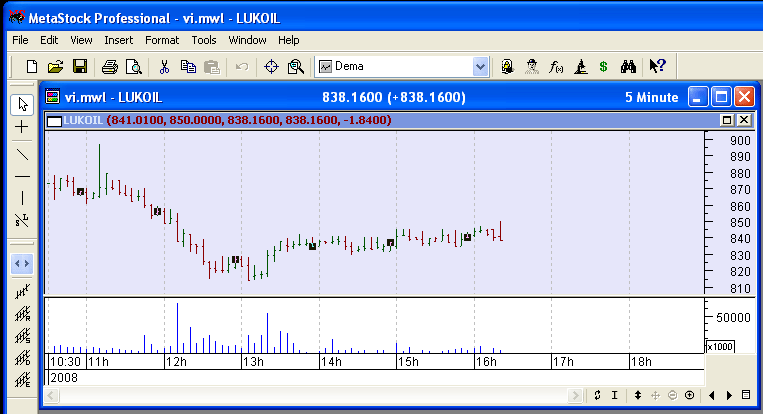
Task: Open Print Preview from the toolbar
Action: [133, 67]
